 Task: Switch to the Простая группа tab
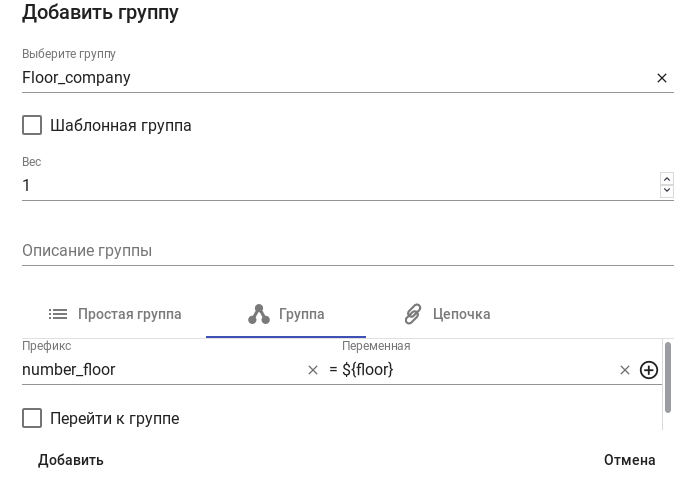[x=115, y=314]
